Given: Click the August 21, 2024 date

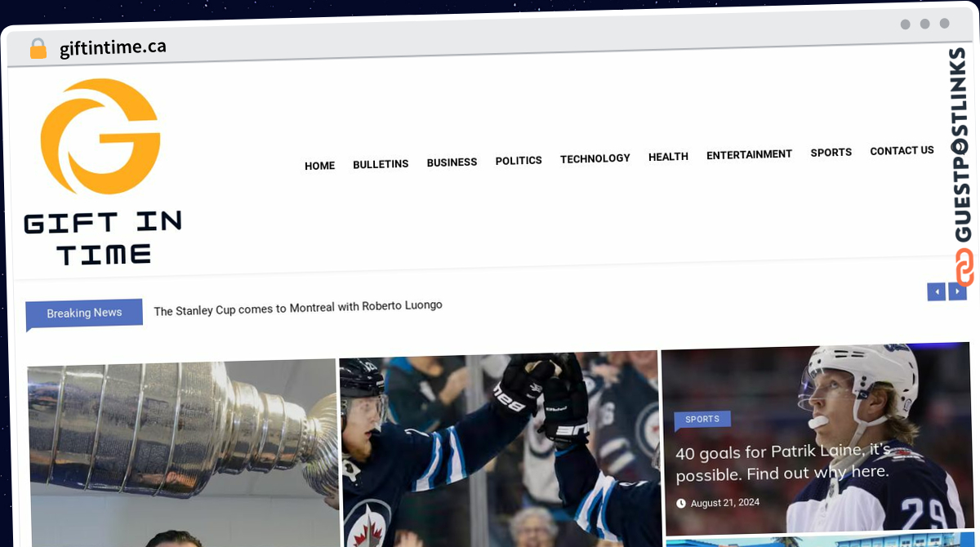Looking at the screenshot, I should click(724, 503).
